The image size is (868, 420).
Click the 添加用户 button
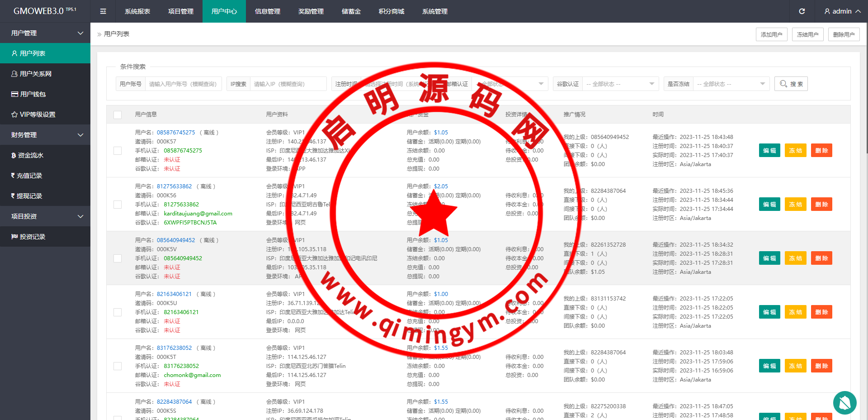tap(771, 34)
